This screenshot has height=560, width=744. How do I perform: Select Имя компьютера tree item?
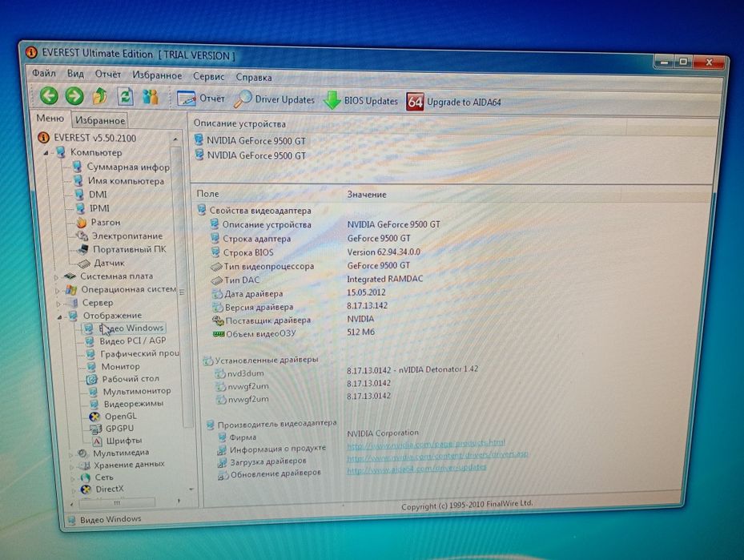click(126, 181)
